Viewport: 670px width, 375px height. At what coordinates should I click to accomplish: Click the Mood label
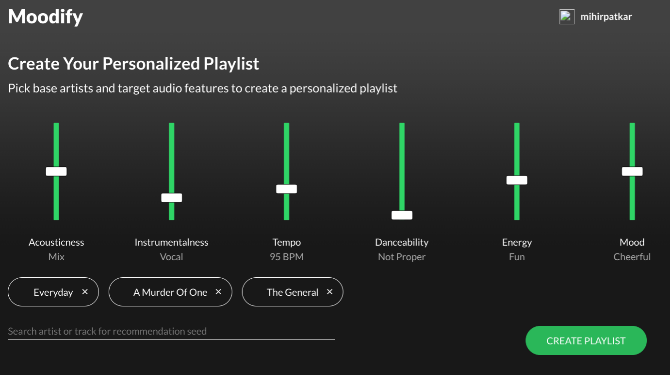pyautogui.click(x=632, y=242)
